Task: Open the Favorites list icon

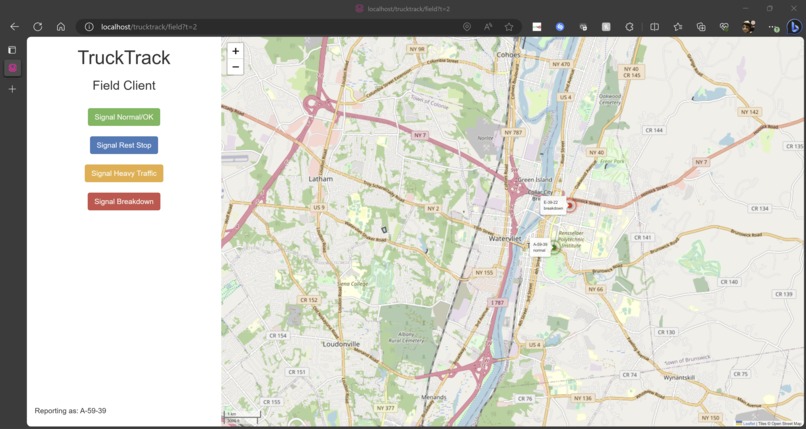Action: click(x=678, y=27)
